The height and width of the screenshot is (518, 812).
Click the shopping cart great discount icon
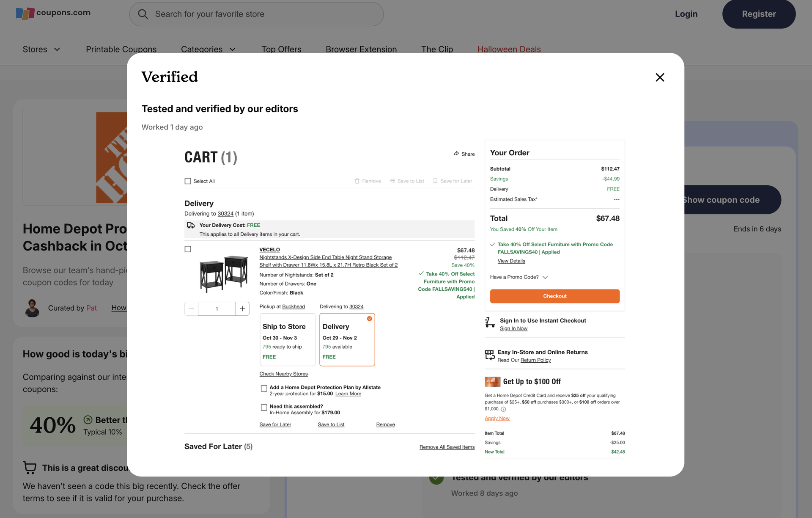tap(30, 468)
